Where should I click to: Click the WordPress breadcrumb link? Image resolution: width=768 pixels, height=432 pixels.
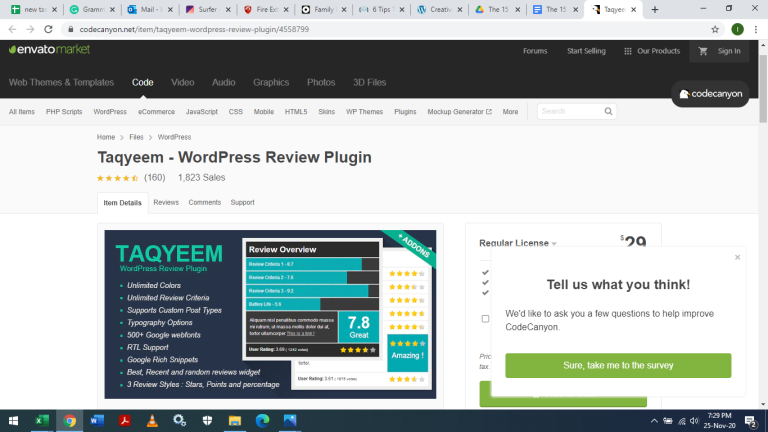(174, 137)
